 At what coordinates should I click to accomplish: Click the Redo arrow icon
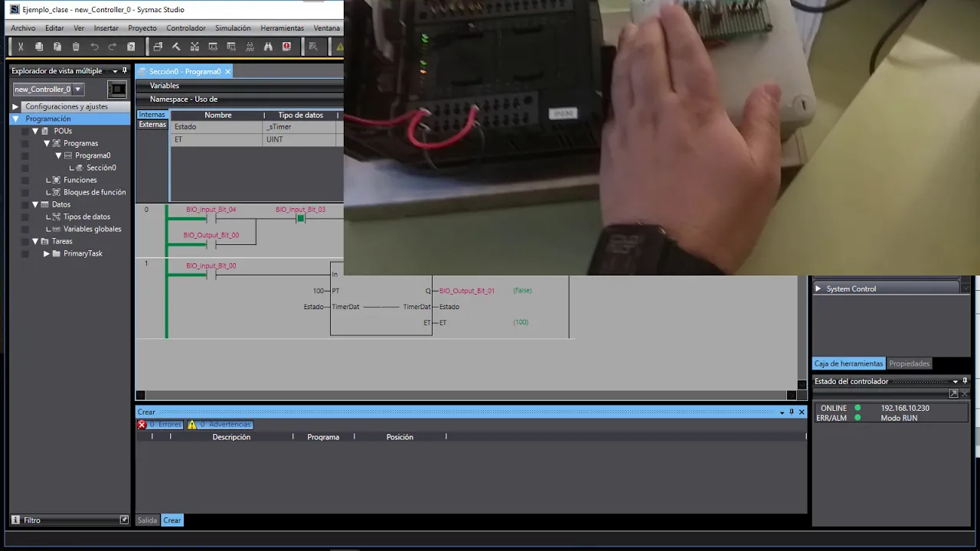[113, 47]
